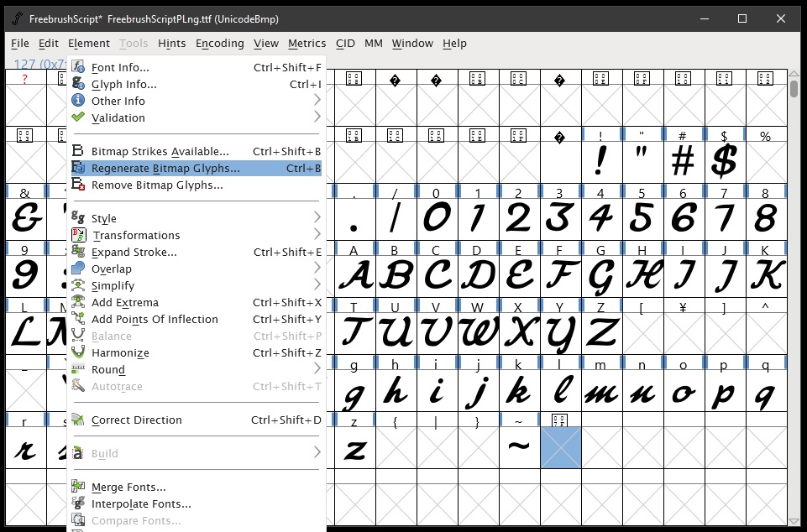
Task: Click the Expand Stroke icon
Action: point(78,252)
